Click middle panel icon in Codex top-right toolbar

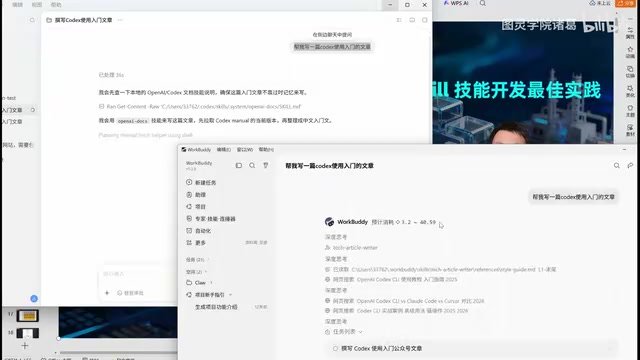pos(412,20)
